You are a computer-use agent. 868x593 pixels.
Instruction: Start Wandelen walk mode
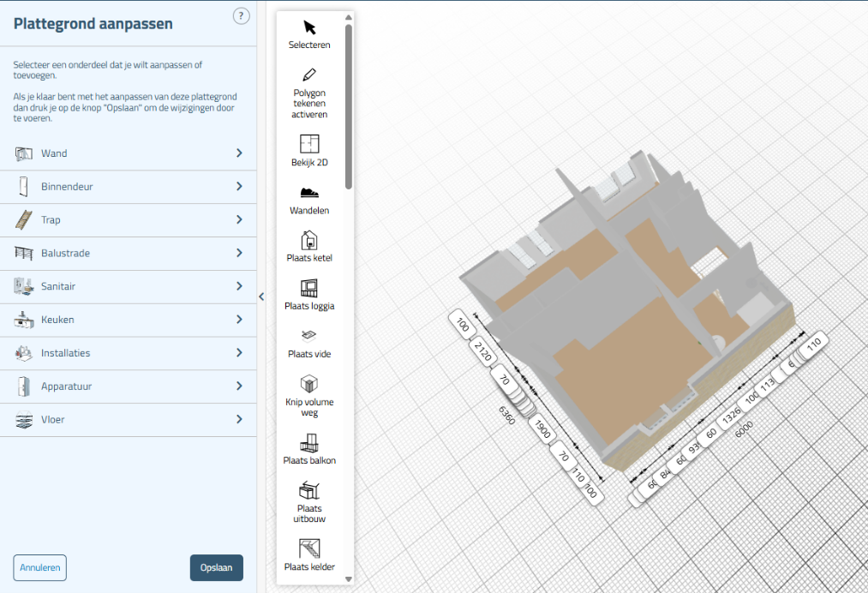point(309,199)
